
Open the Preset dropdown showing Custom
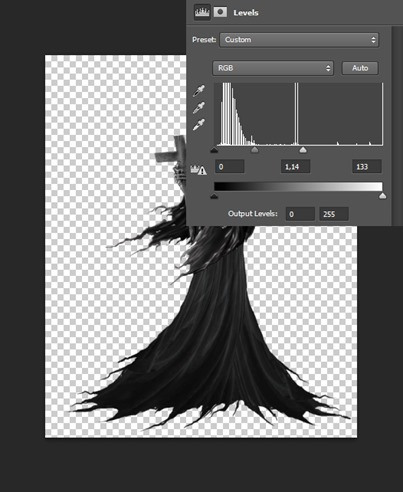tap(299, 40)
